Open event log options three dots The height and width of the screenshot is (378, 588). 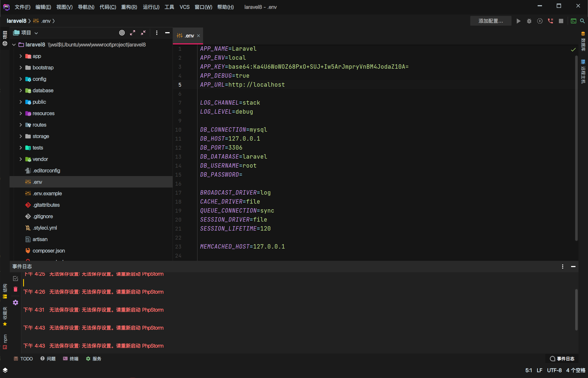tap(563, 267)
